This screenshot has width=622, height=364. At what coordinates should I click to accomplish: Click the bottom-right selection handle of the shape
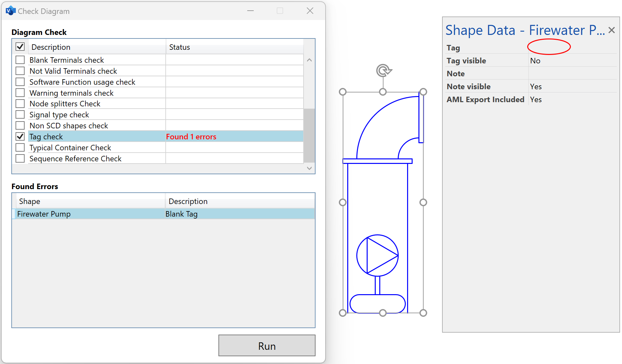[423, 313]
